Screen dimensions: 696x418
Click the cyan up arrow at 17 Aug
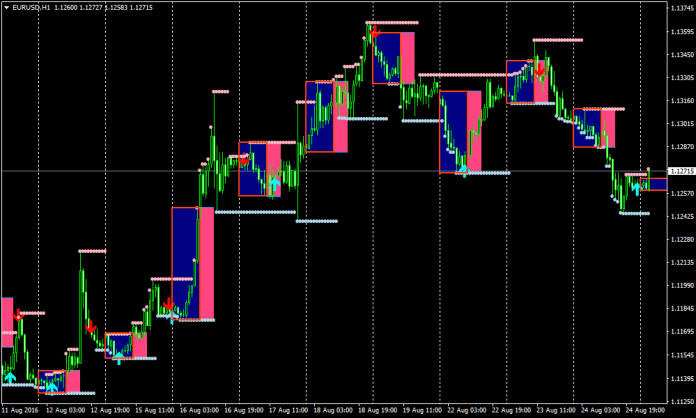click(273, 184)
